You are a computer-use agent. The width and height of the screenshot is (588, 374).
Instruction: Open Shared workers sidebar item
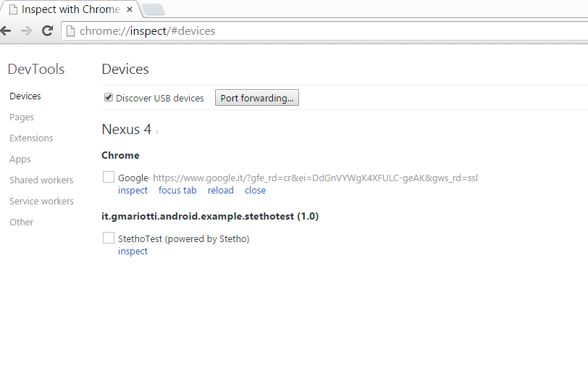41,180
